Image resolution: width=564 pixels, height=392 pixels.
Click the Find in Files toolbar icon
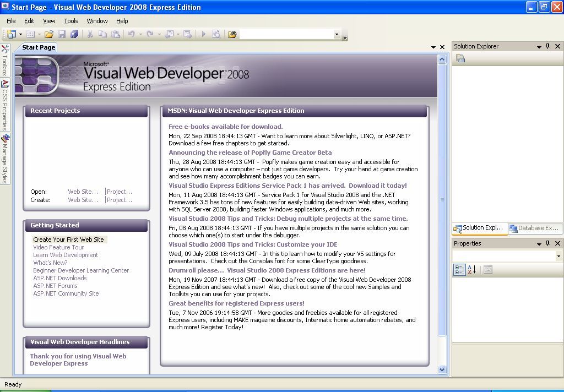coord(232,34)
